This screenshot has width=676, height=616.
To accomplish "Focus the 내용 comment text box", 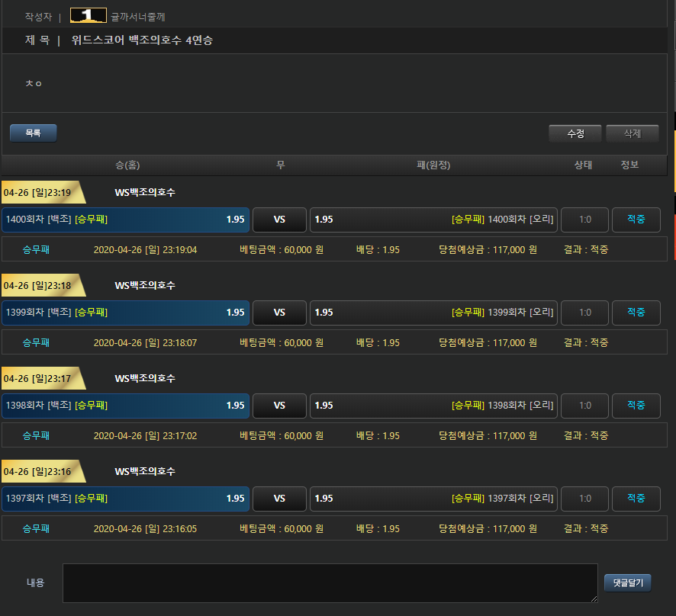I will click(x=330, y=583).
